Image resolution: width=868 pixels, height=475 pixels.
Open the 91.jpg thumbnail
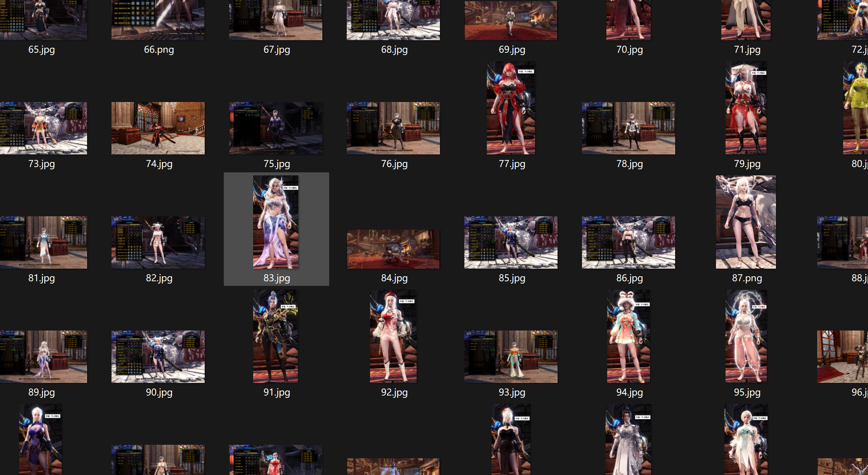click(276, 336)
